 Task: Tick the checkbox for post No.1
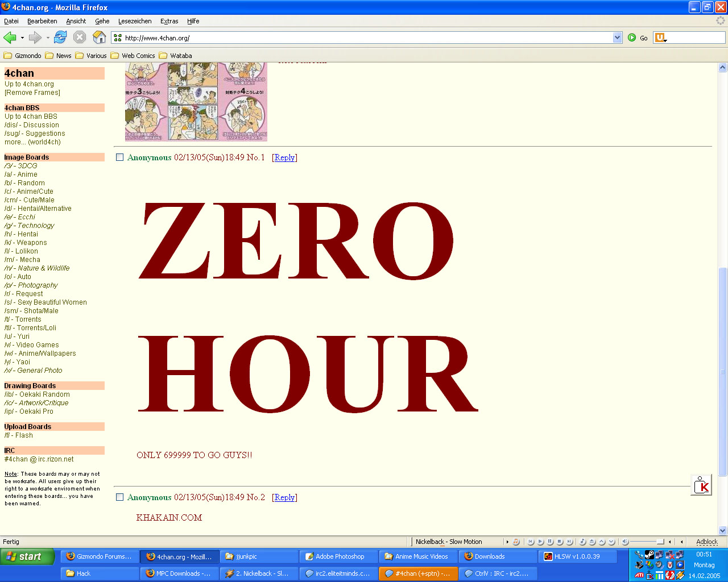point(119,157)
